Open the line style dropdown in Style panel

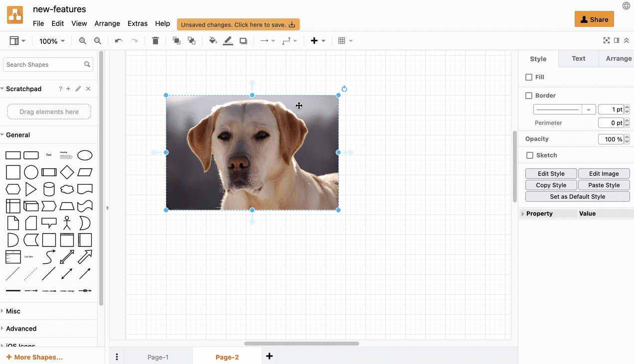click(589, 109)
